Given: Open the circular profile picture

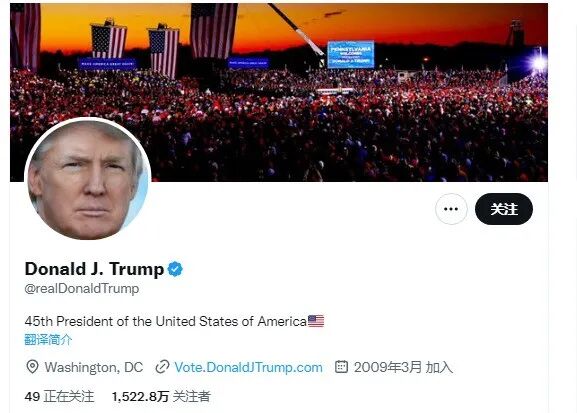Looking at the screenshot, I should [88, 179].
